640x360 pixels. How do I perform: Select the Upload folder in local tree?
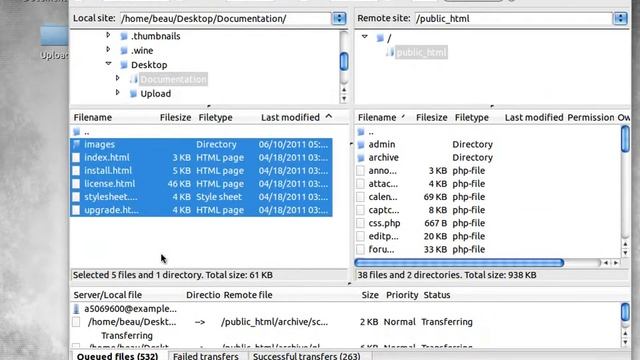(x=156, y=93)
